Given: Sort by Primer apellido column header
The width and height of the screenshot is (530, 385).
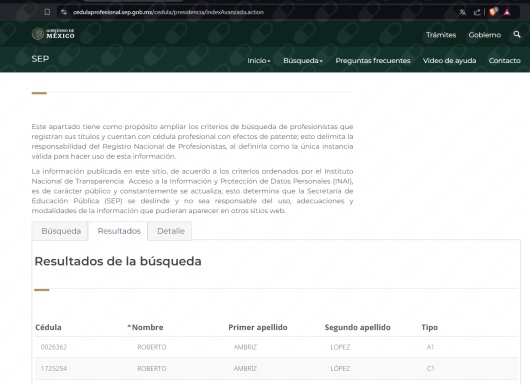Looking at the screenshot, I should (258, 327).
